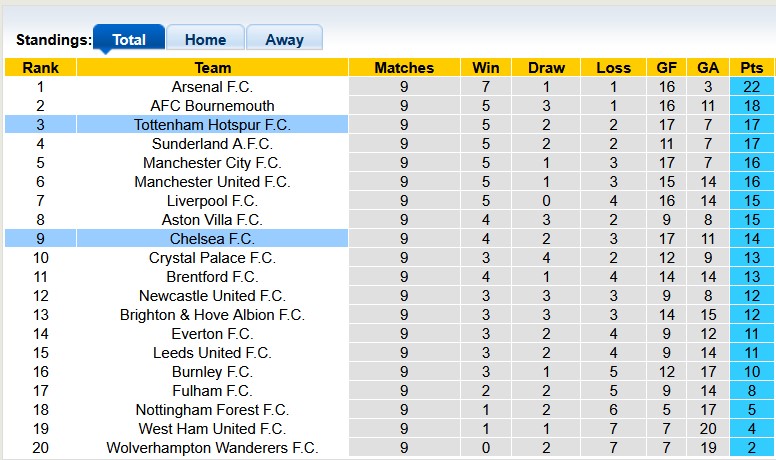Click the Pts column header

(x=751, y=68)
